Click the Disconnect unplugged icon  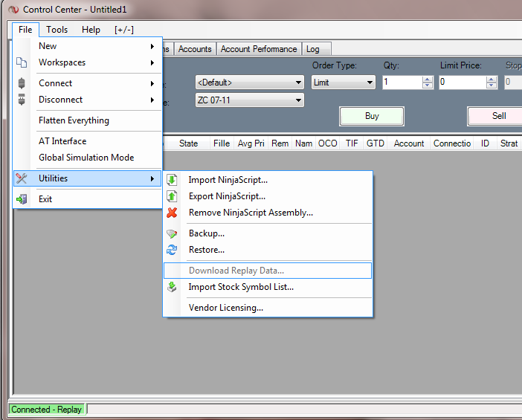pyautogui.click(x=22, y=99)
